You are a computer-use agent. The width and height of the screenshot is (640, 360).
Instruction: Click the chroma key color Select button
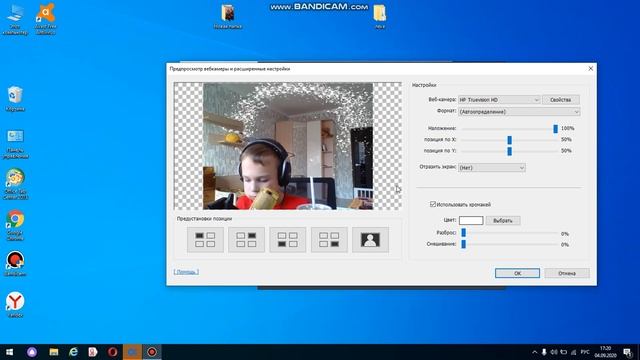pos(503,220)
